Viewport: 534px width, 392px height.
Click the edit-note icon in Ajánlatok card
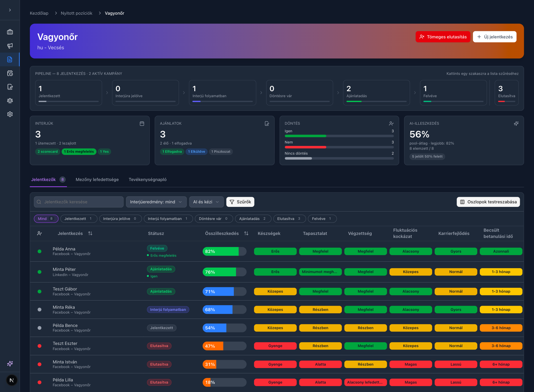pyautogui.click(x=267, y=124)
